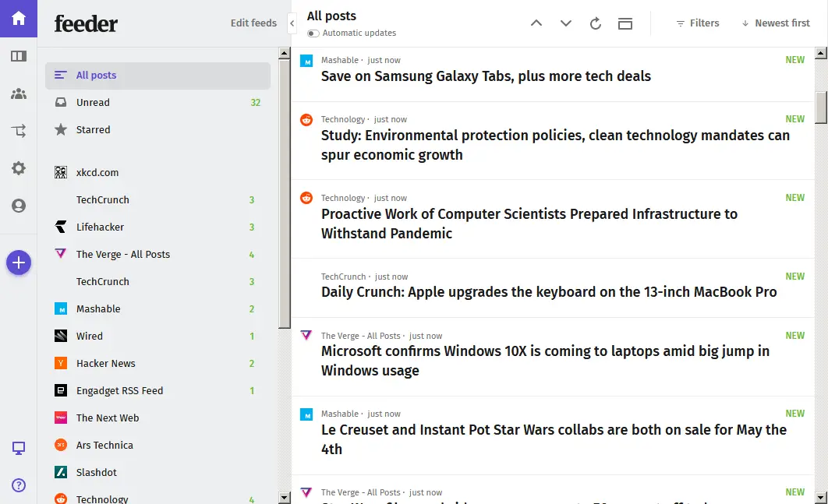Open the rules/forwarding arrows icon
Screen dimensions: 828x504
click(19, 131)
